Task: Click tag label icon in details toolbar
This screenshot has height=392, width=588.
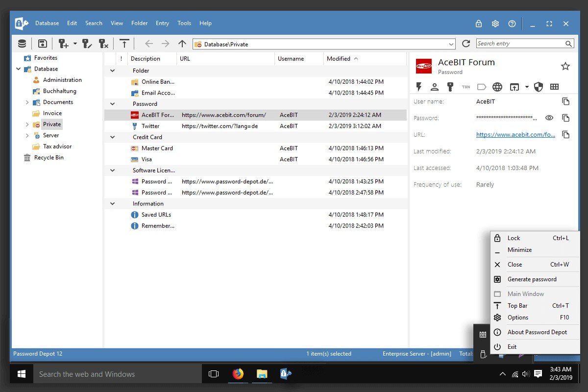Action: point(482,87)
